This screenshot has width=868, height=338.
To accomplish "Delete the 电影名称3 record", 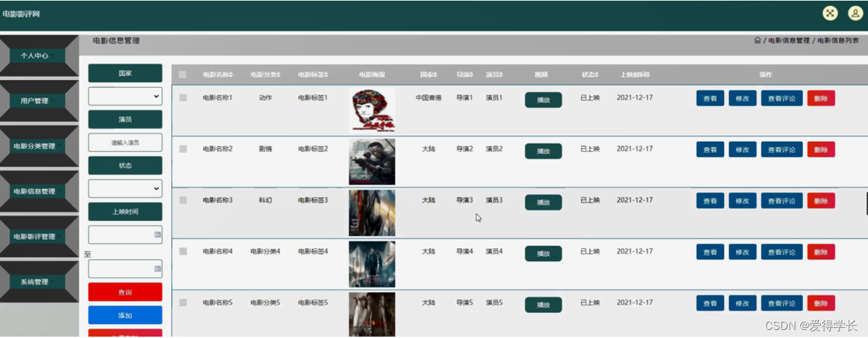I will [821, 201].
